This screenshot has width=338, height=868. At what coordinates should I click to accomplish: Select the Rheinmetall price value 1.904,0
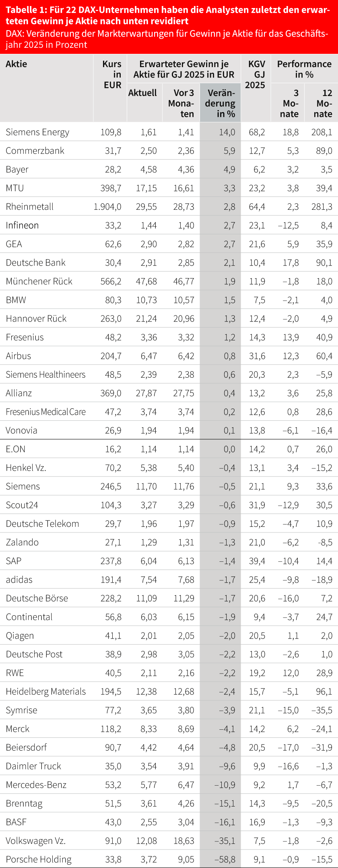[x=107, y=207]
